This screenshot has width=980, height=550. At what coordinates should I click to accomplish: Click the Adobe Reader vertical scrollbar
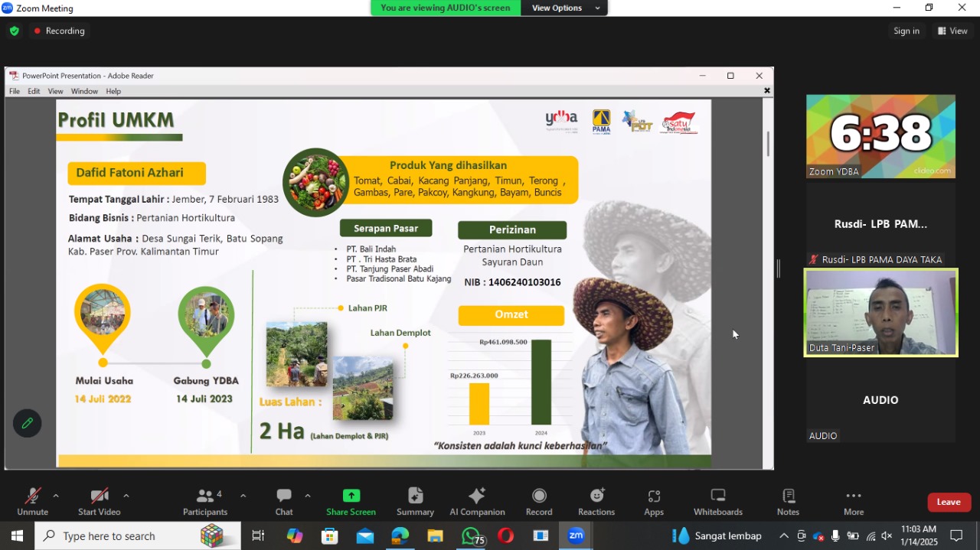pos(768,144)
